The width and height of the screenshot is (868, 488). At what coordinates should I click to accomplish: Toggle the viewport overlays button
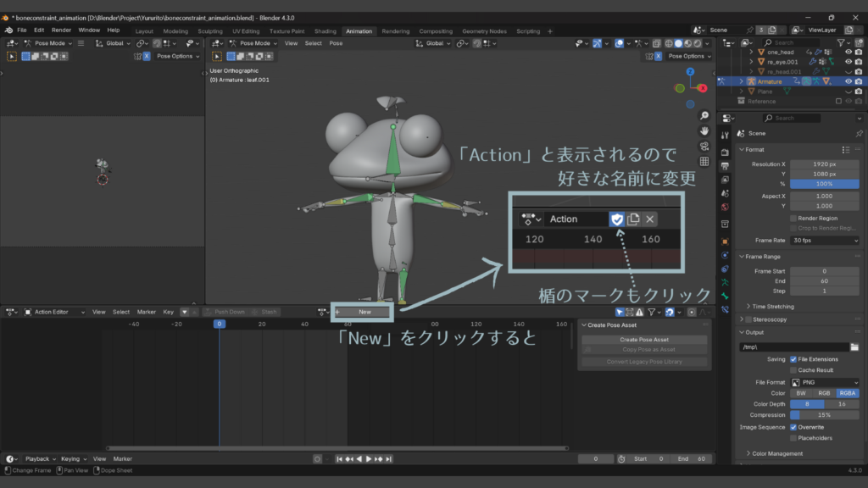619,43
